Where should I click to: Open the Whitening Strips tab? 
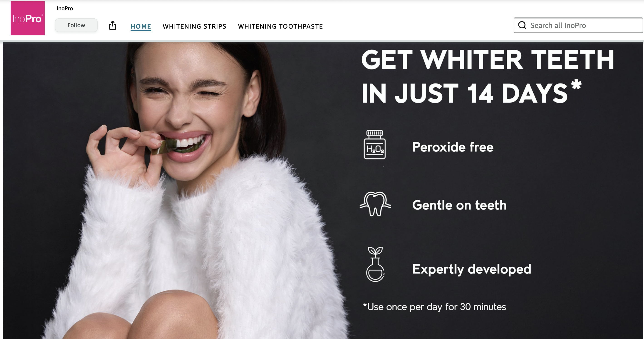[195, 26]
